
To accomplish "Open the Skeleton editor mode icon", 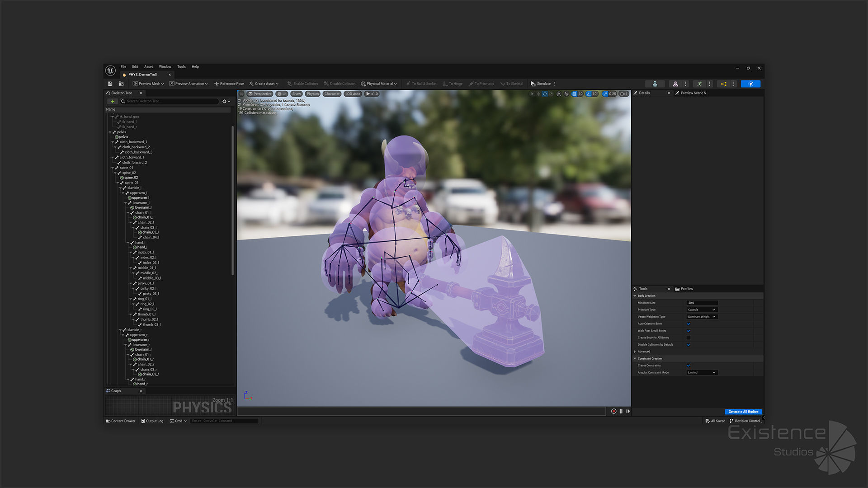I will point(655,84).
